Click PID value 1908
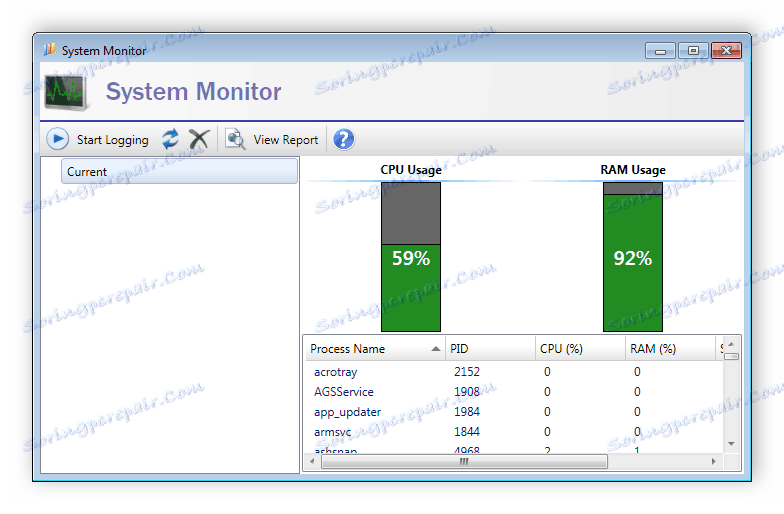 pos(466,392)
